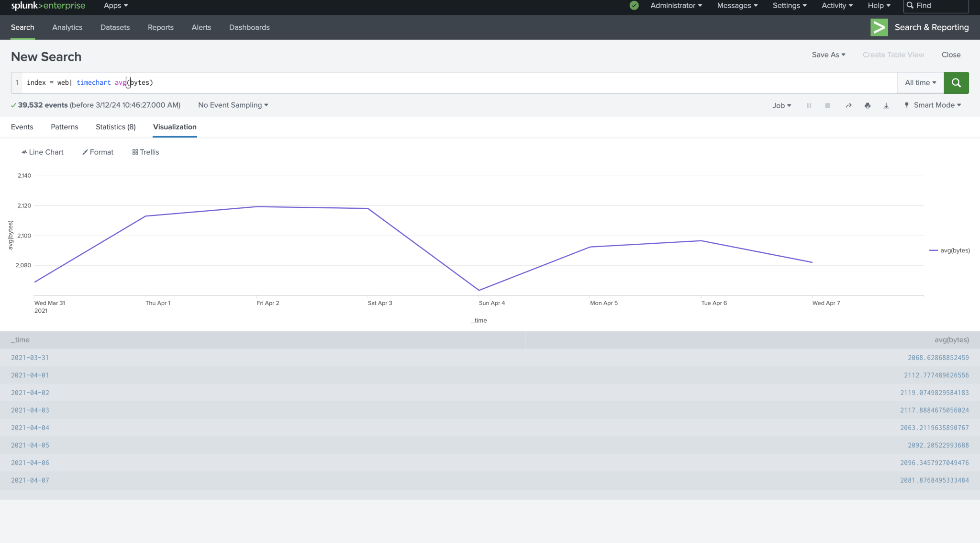Open the Search & Reporting app icon

click(x=879, y=27)
